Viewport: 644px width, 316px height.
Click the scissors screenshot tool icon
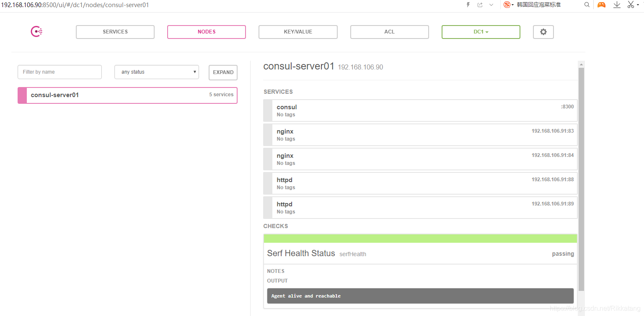click(x=631, y=5)
